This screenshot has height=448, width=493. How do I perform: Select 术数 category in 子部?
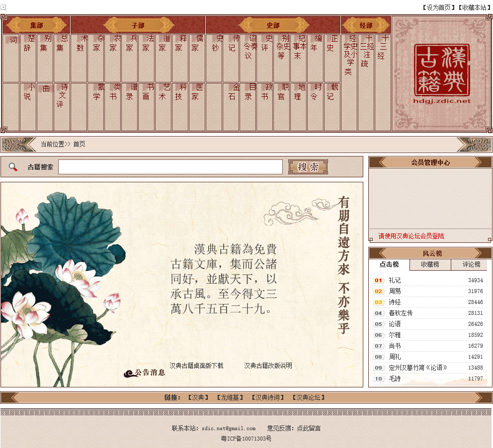pos(82,44)
